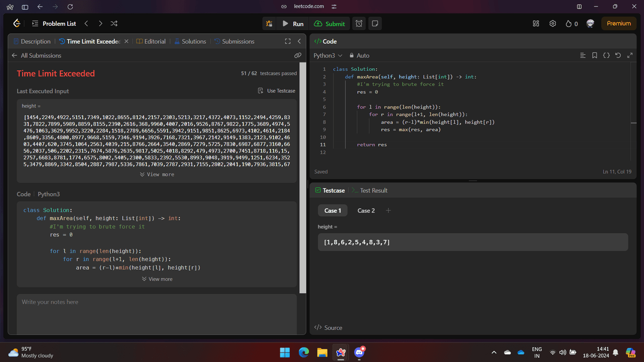Image resolution: width=644 pixels, height=362 pixels.
Task: Expand View more under height input
Action: click(x=157, y=174)
